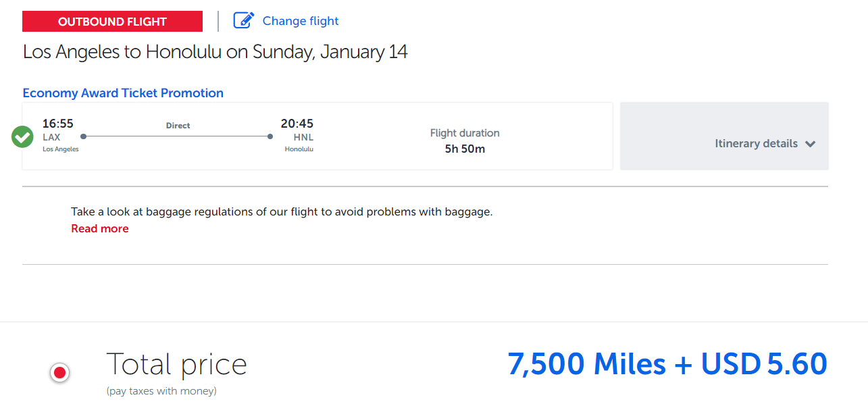Click the departure dot on the route line

pyautogui.click(x=82, y=136)
